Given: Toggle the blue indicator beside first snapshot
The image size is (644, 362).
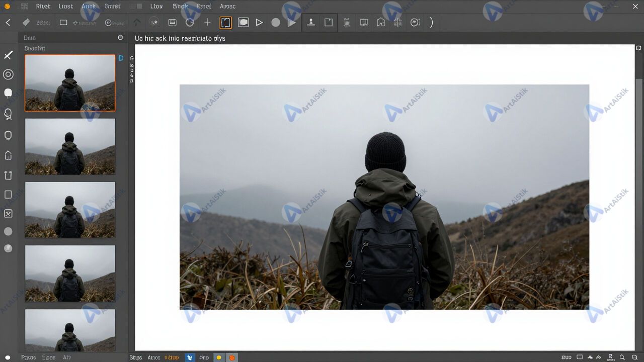Looking at the screenshot, I should 121,58.
